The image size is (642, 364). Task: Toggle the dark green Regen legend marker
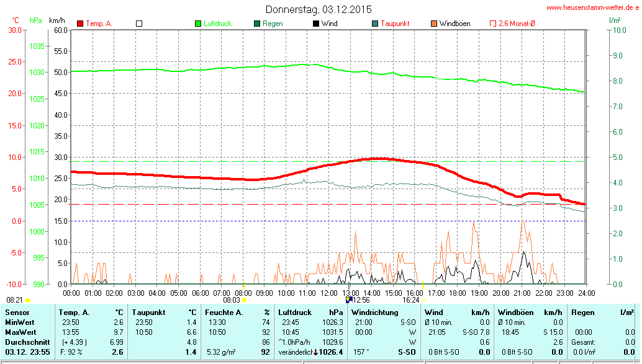click(x=257, y=24)
